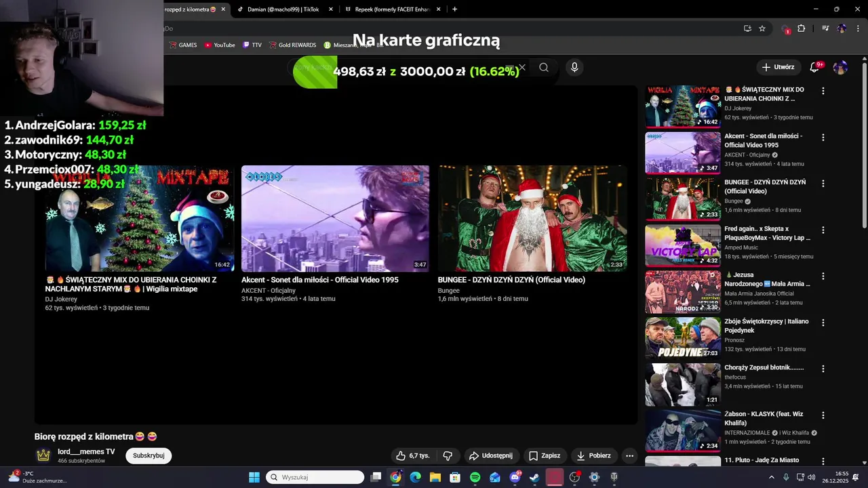The image size is (868, 488).
Task: Open the YouTube bookmark
Action: 220,45
